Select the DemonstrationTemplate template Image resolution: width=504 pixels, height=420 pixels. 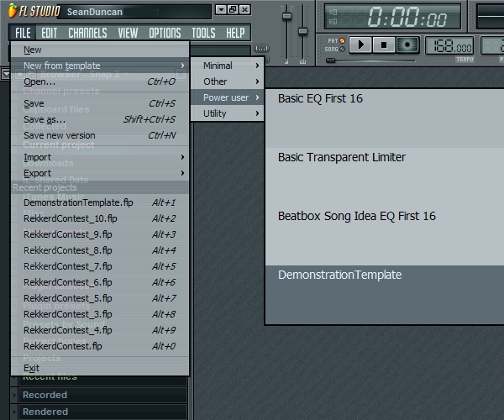click(385, 294)
